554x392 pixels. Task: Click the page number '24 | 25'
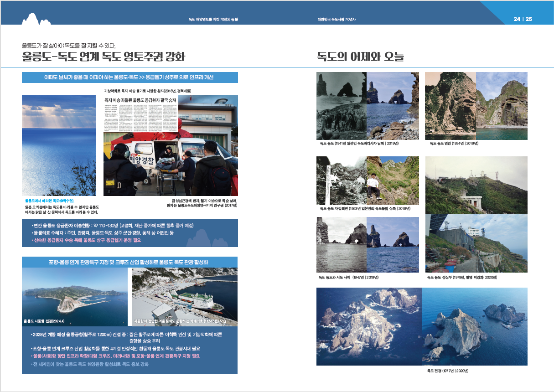pos(523,19)
